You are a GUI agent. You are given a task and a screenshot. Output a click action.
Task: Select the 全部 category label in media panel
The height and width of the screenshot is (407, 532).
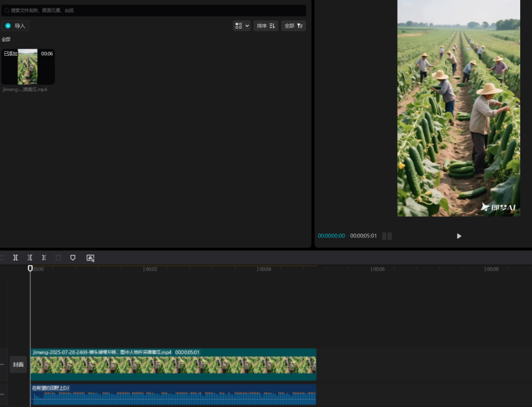[x=6, y=39]
